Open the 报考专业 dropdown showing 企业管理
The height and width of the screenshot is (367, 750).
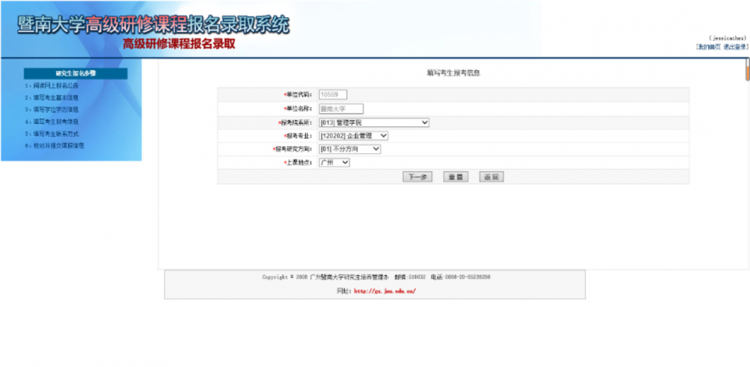tap(353, 136)
